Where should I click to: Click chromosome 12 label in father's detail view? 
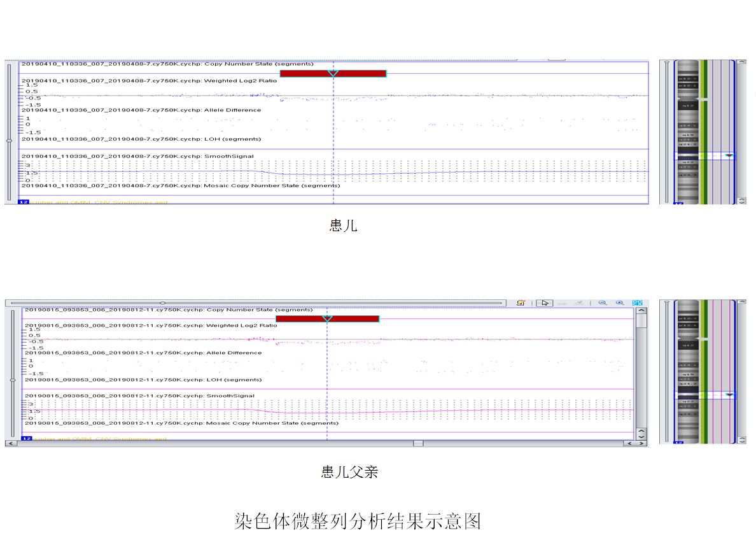click(27, 439)
